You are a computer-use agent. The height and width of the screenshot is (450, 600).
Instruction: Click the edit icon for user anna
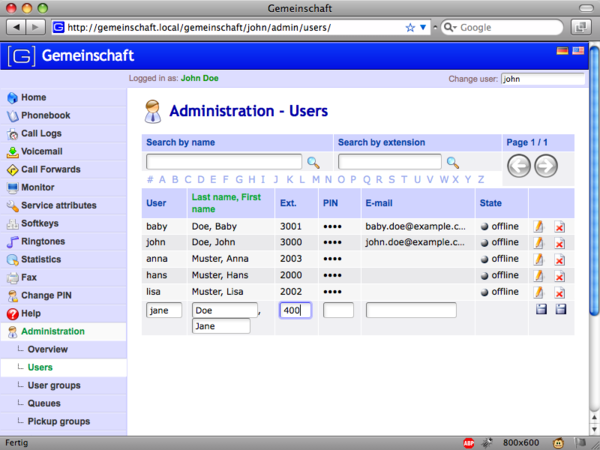pyautogui.click(x=539, y=259)
